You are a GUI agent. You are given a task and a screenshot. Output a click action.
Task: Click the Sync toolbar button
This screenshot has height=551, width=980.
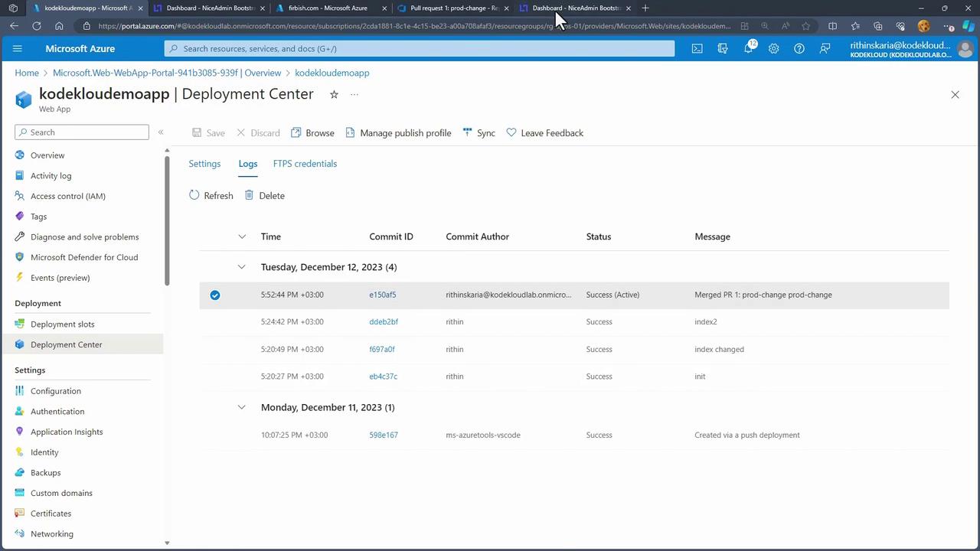[x=479, y=132]
